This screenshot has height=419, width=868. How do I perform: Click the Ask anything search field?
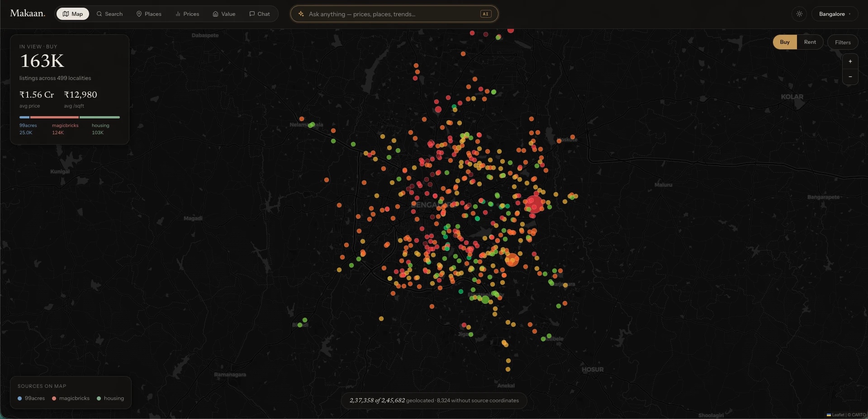coord(394,14)
